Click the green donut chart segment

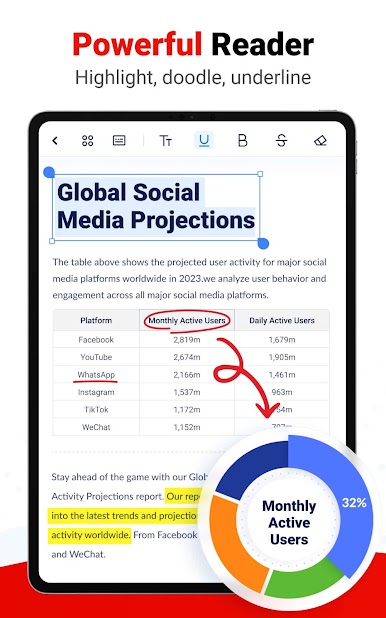click(304, 579)
